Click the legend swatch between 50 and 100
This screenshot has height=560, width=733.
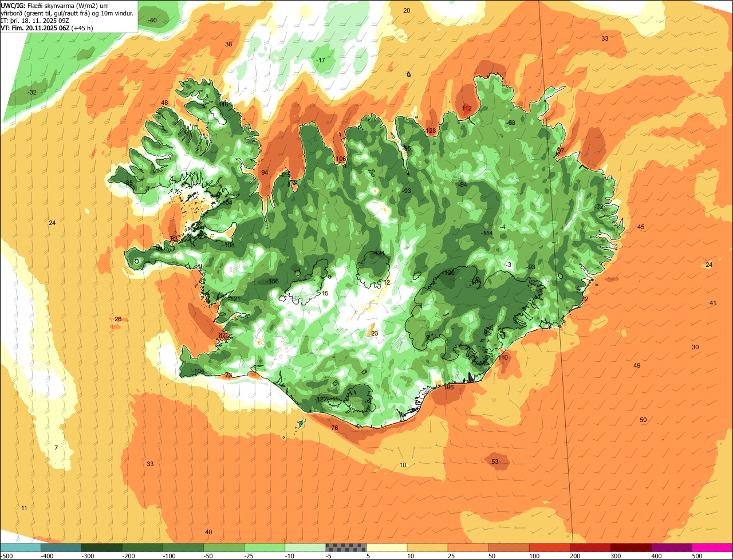508,547
